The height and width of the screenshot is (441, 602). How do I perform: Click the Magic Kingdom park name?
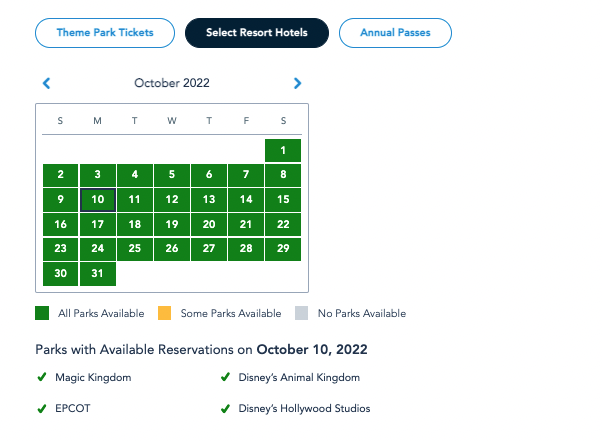(94, 378)
